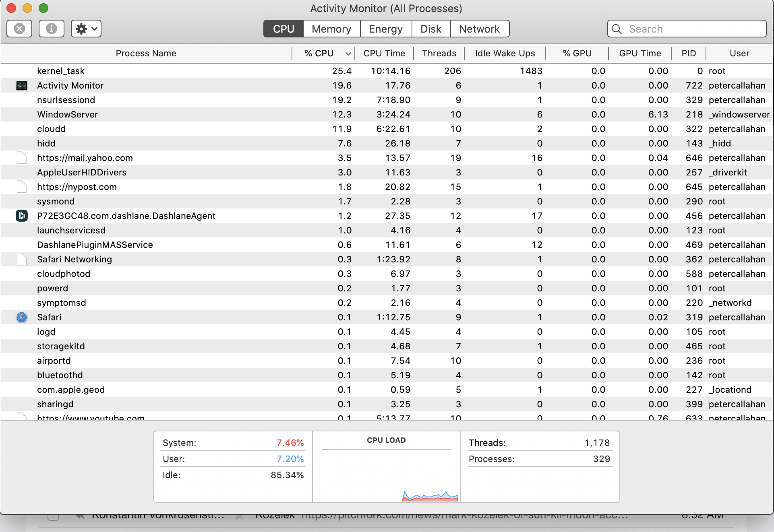Select the DashlanePluginMASService process
774x532 pixels.
pos(387,245)
